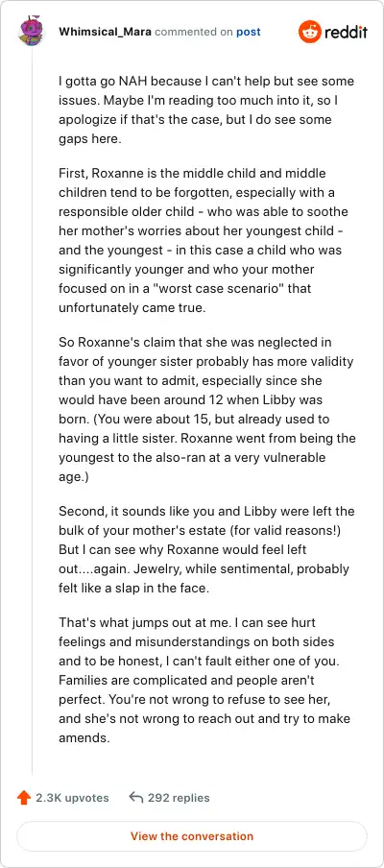Click the "First, Roxanne is the middle child" paragraph
The image size is (384, 868).
[x=202, y=241]
